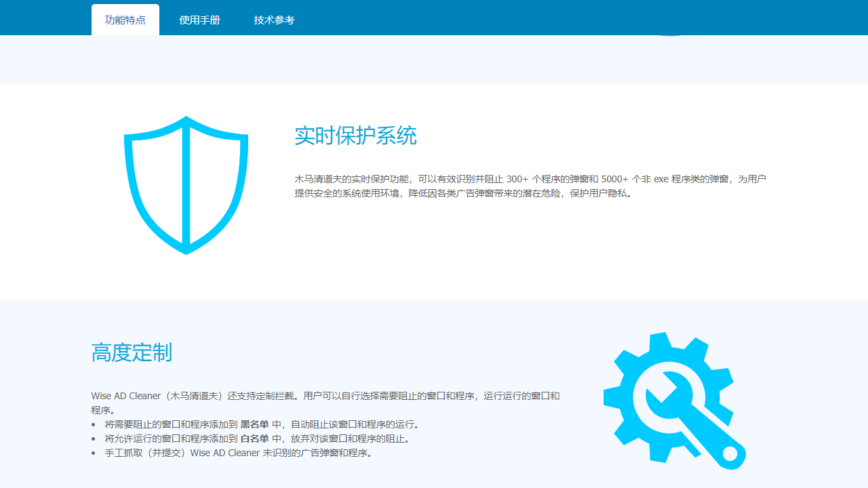Click the paragraph describing real-time protection

click(x=530, y=185)
